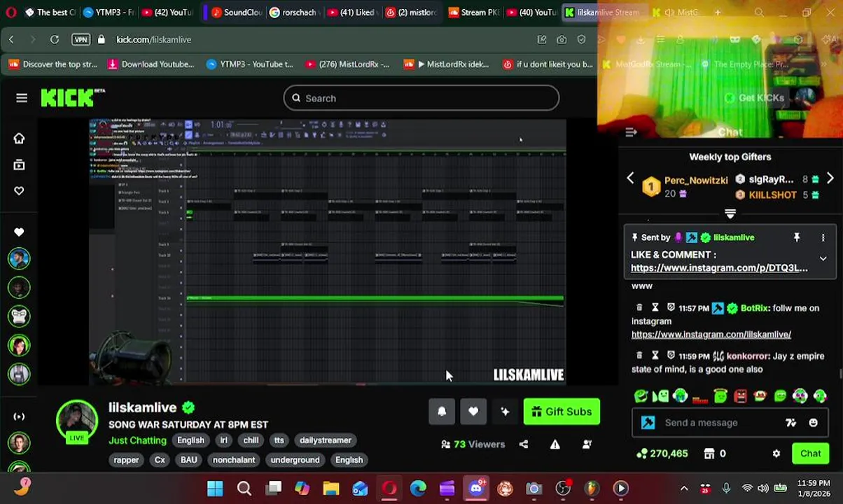This screenshot has width=843, height=504.
Task: Go to Kick home via sidebar house icon
Action: tap(19, 138)
